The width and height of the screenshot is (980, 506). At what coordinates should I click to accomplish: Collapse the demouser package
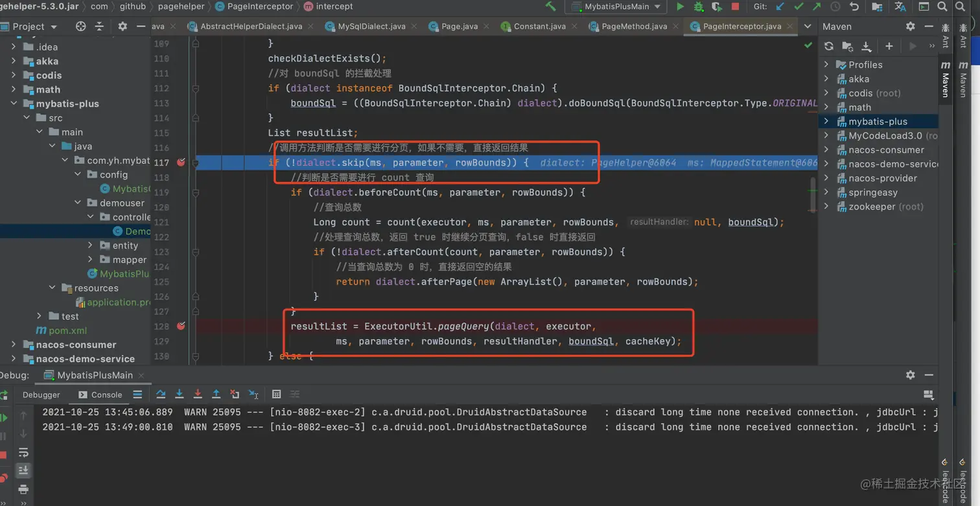tap(78, 203)
